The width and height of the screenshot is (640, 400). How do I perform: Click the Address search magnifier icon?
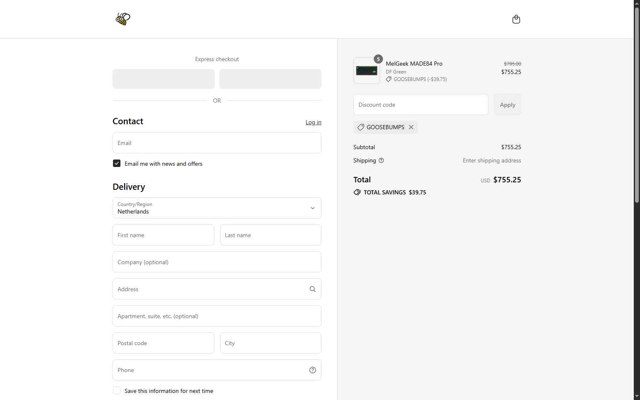pyautogui.click(x=312, y=289)
